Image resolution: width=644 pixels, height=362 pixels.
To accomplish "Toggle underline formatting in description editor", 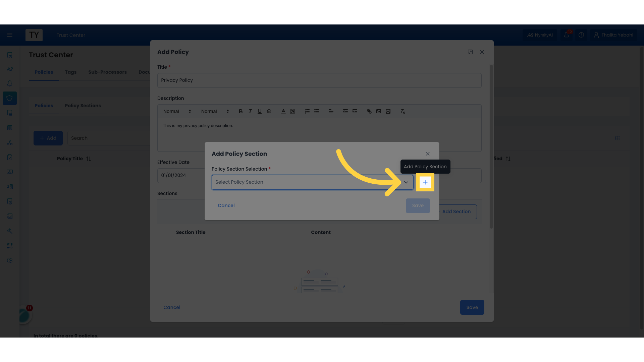I will 259,111.
